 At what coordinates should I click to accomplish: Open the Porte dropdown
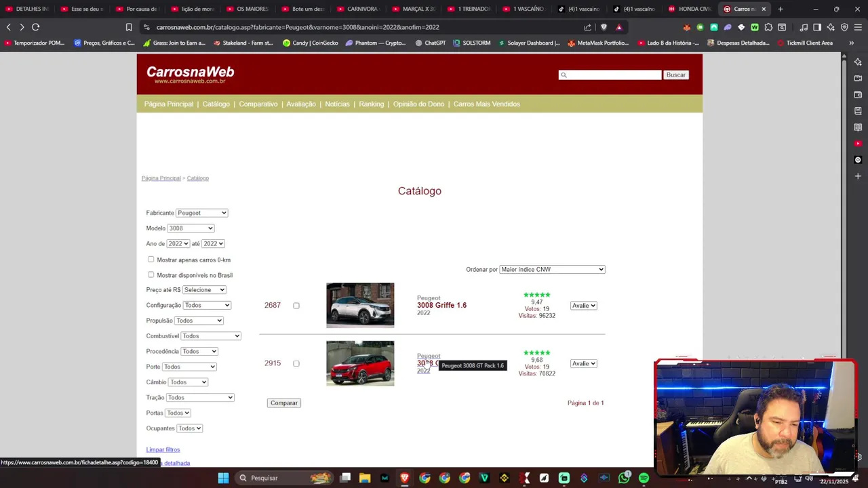pos(189,367)
